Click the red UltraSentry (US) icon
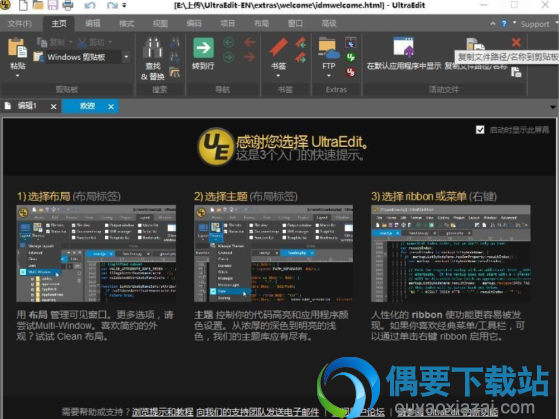The height and width of the screenshot is (419, 560). [350, 72]
